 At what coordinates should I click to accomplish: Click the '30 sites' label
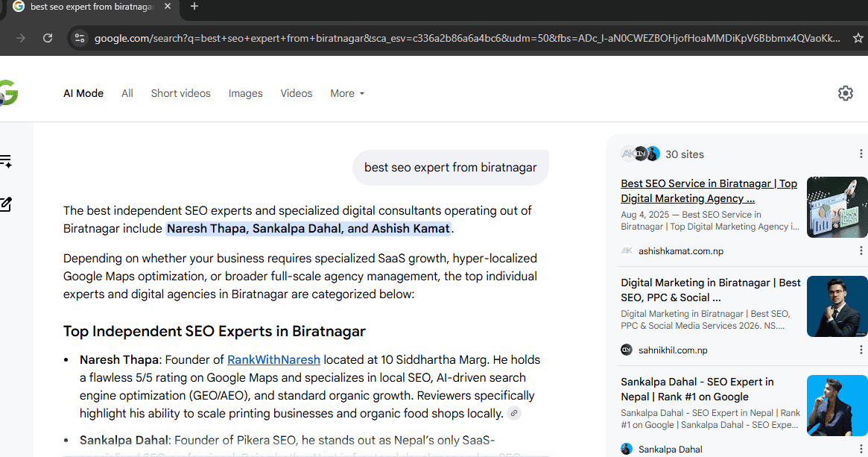[x=684, y=154]
